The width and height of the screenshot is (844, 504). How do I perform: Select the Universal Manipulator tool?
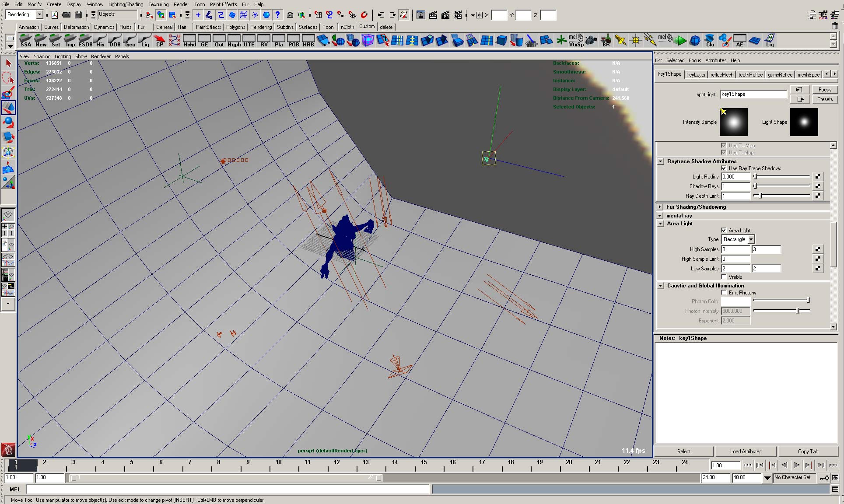[x=8, y=152]
